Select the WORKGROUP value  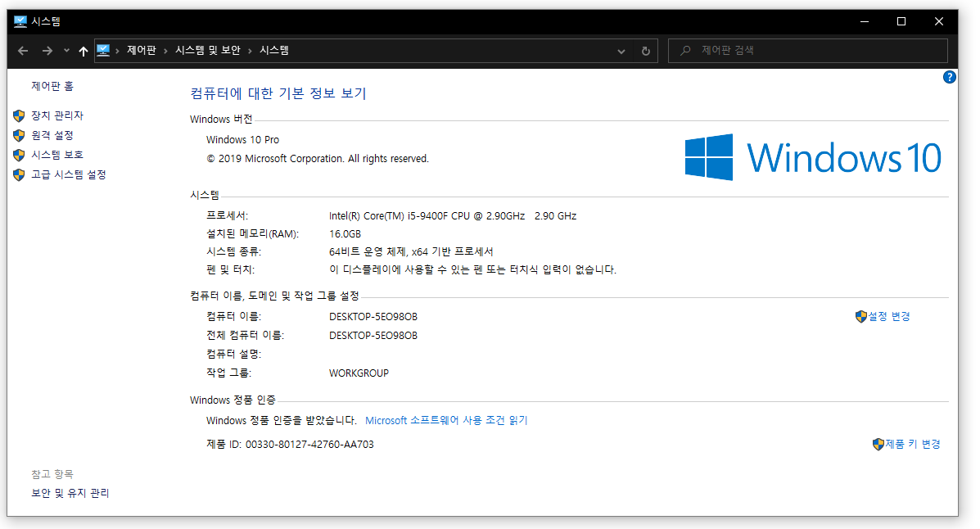click(359, 373)
